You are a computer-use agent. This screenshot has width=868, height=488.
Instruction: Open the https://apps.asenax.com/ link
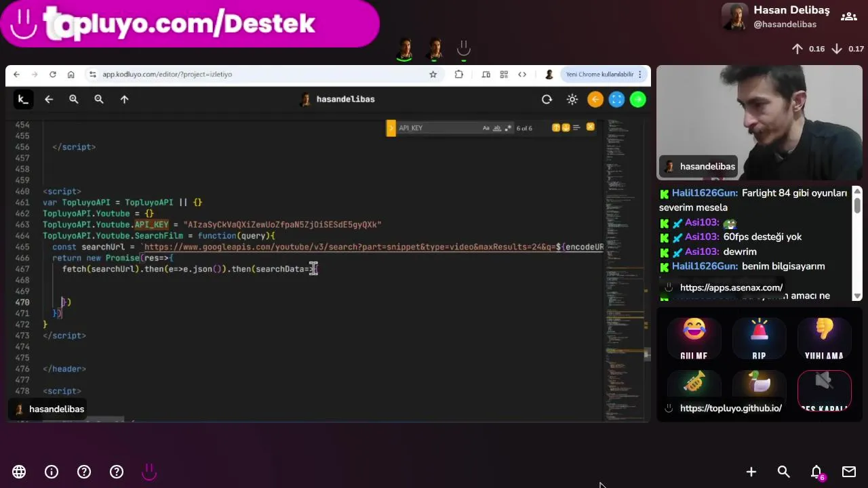(731, 288)
